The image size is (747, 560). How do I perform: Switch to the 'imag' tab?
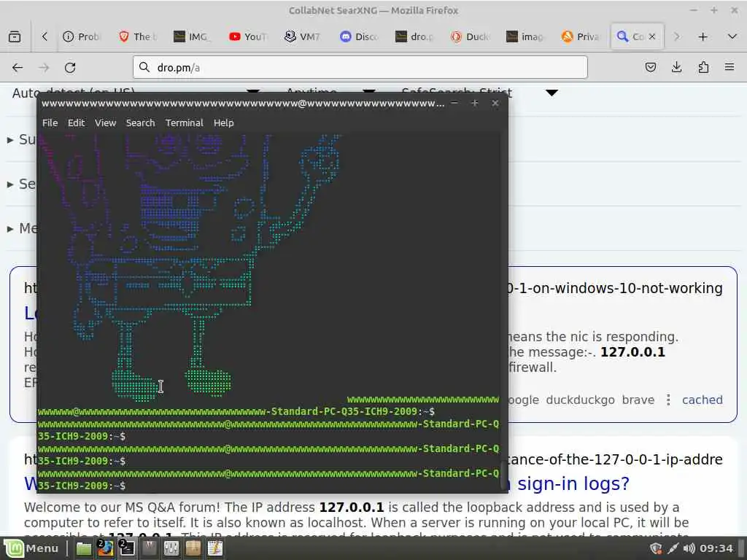tap(525, 36)
